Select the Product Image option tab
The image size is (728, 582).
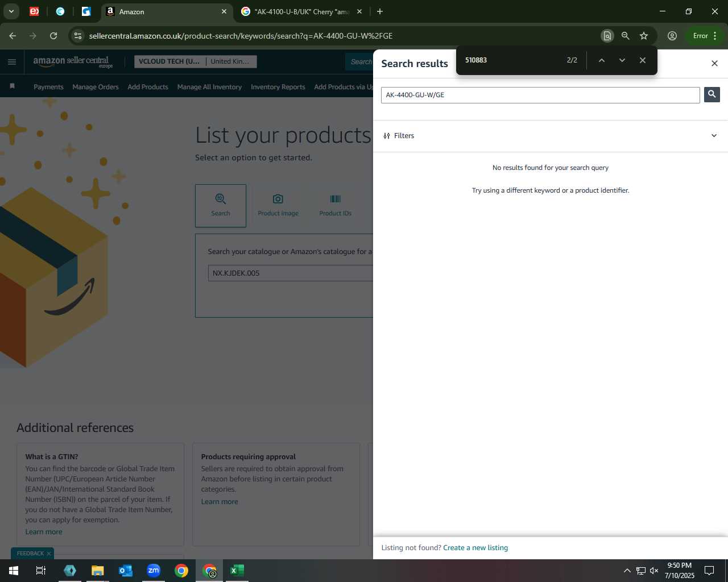coord(278,206)
